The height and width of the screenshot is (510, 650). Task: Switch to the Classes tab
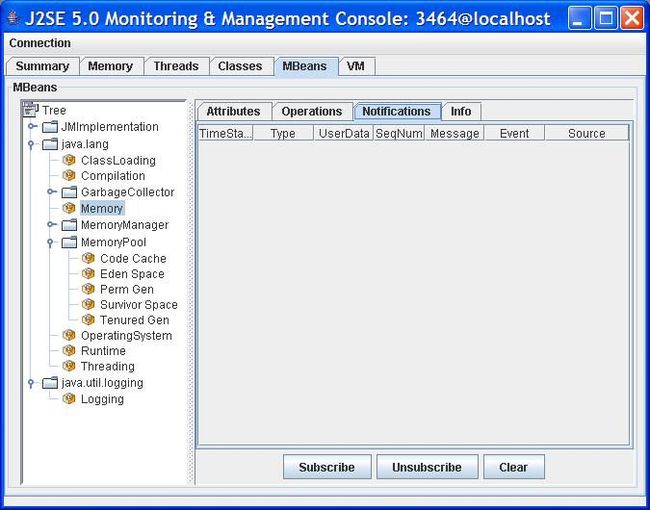pos(240,66)
